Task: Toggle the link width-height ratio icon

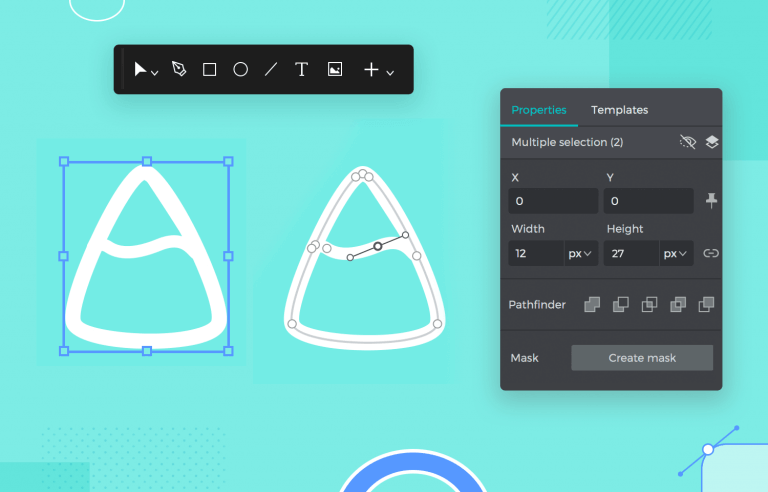Action: (711, 253)
